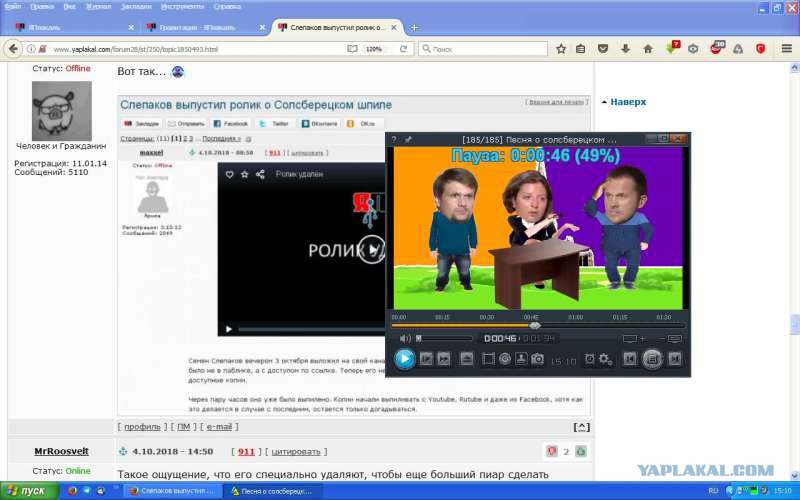Like the deleted video with heart icon

230,174
